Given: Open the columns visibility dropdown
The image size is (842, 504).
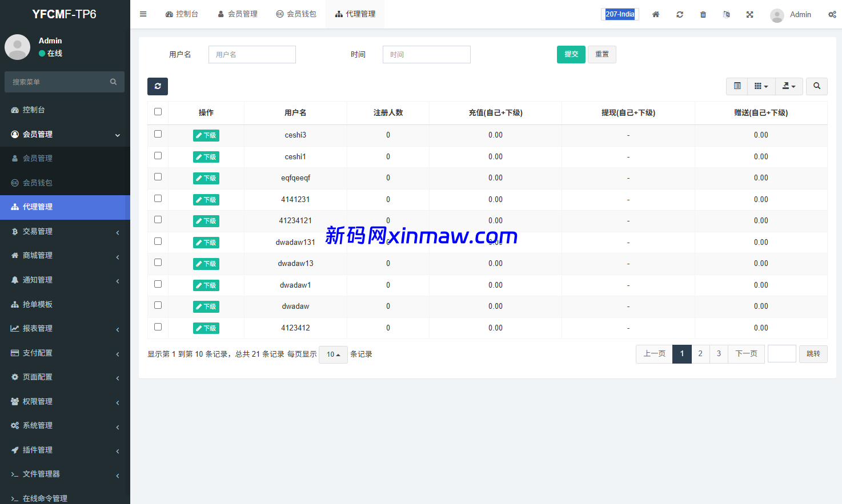Looking at the screenshot, I should (x=761, y=86).
